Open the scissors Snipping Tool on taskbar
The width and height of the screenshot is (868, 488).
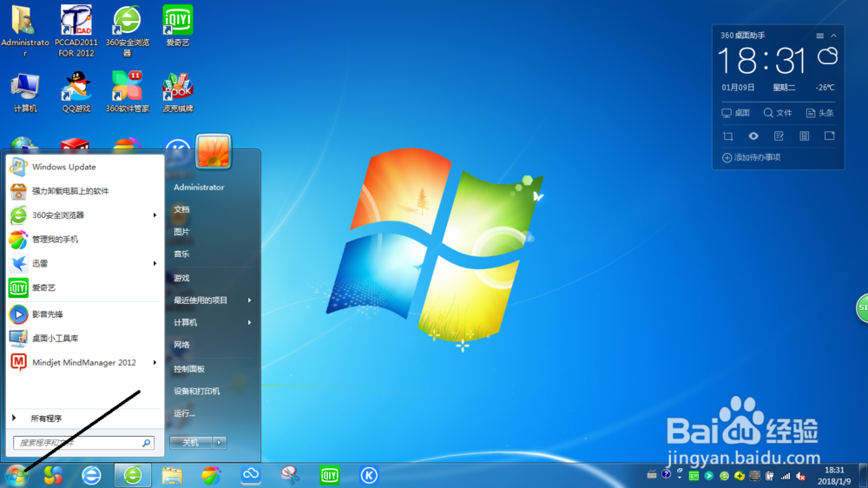point(290,475)
